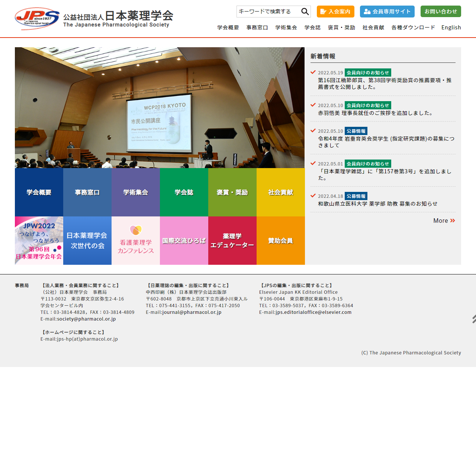Click the society@pharmacol.or.jp email link
The height and width of the screenshot is (476, 476).
point(86,319)
